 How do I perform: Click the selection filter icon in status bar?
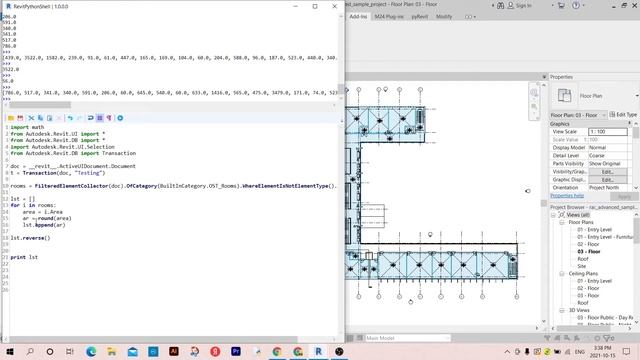608,338
